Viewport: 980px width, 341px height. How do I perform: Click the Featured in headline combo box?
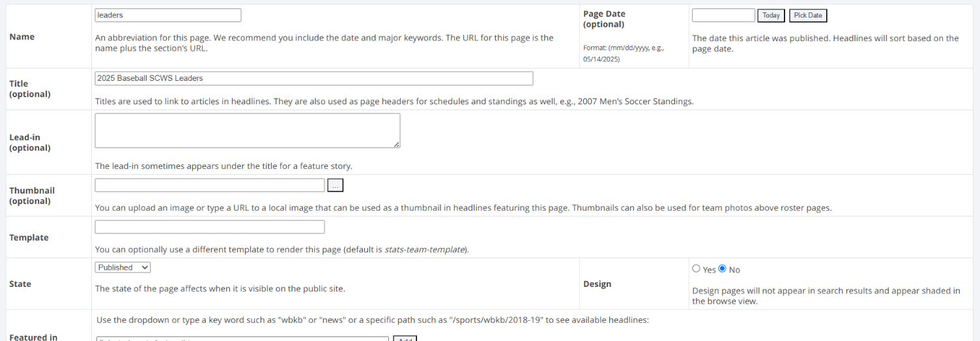click(242, 338)
